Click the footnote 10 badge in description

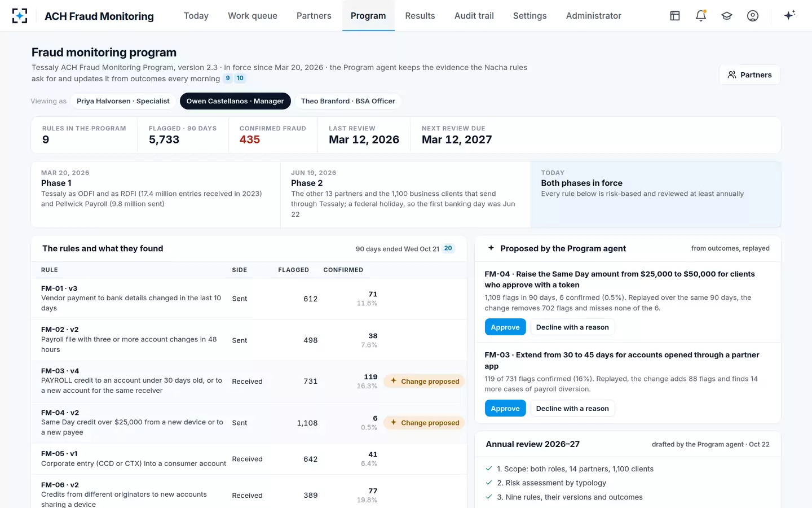click(240, 78)
